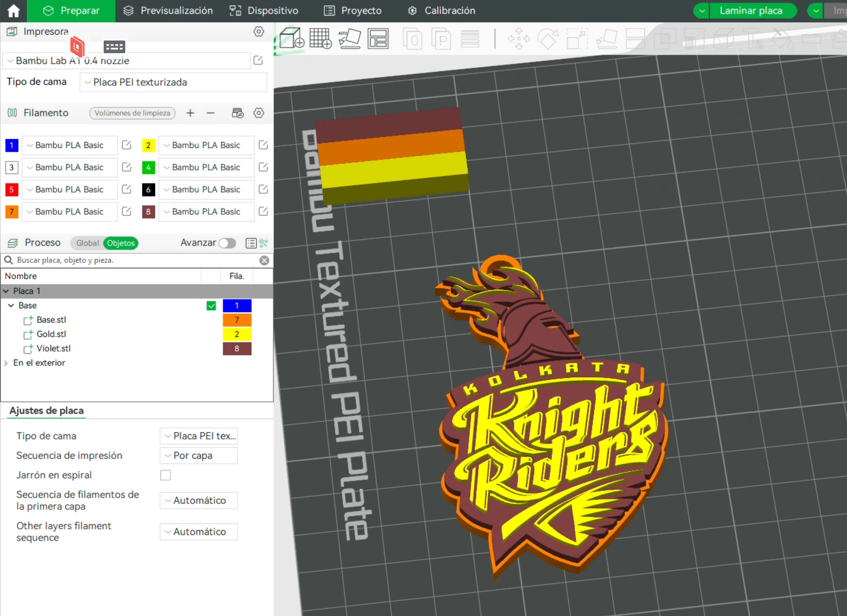Click the blue filament 1 color swatch
Image resolution: width=847 pixels, height=616 pixels.
(12, 145)
